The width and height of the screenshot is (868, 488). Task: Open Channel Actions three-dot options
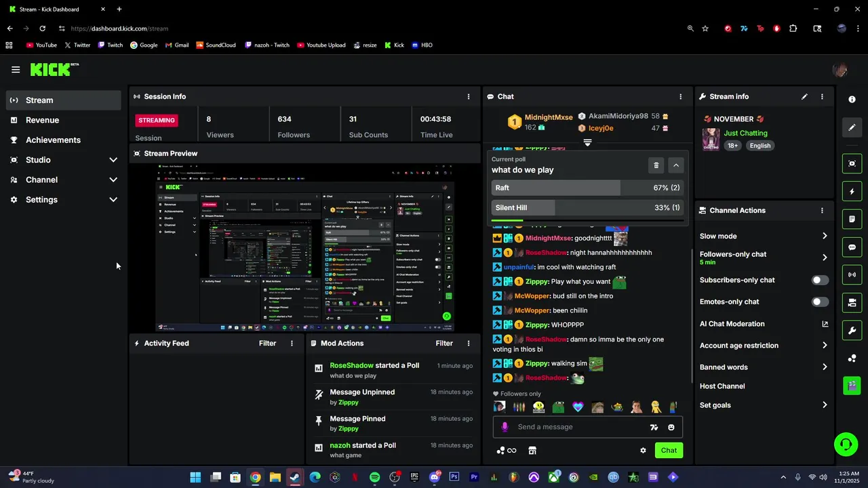pyautogui.click(x=822, y=210)
